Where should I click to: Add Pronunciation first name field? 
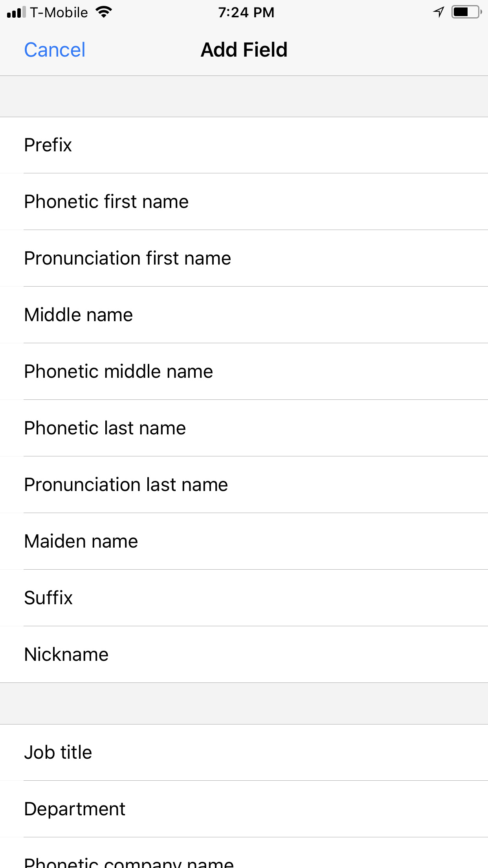coord(244,258)
